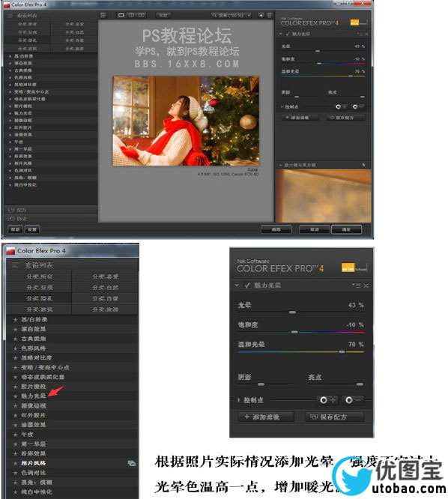Screen dimensions: 448x499
Task: Toggle the left panel icon in the top toolbar
Action: click(x=103, y=15)
